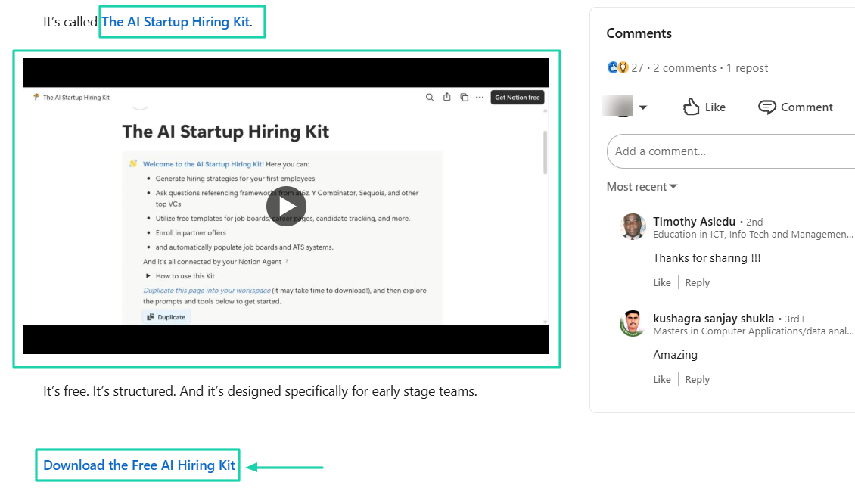Screen dimensions: 855x504
Task: Click 'Generate hiring strategies for your first employees' bullet
Action: [235, 179]
